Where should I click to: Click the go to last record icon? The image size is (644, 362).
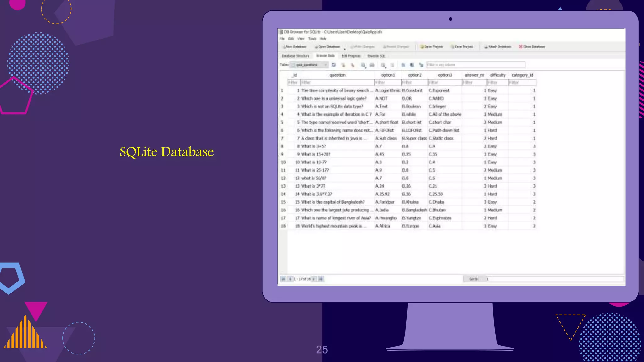(321, 279)
